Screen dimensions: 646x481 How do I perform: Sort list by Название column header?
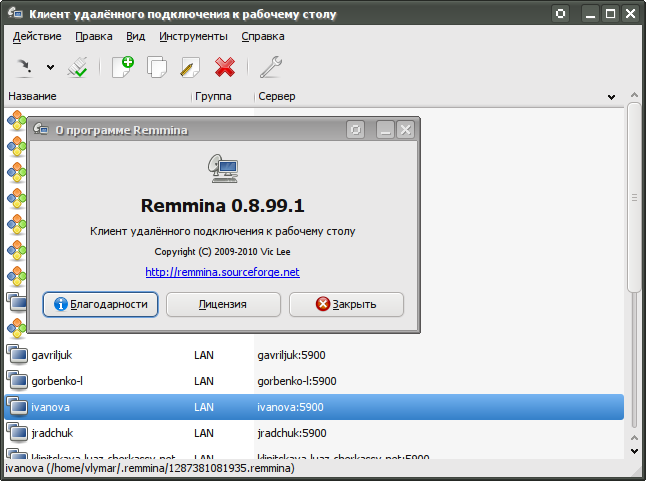click(98, 96)
